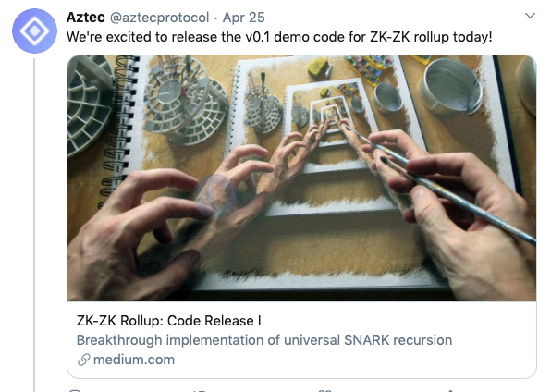
Task: Open the Apr 25 timestamp permalink
Action: 243,18
